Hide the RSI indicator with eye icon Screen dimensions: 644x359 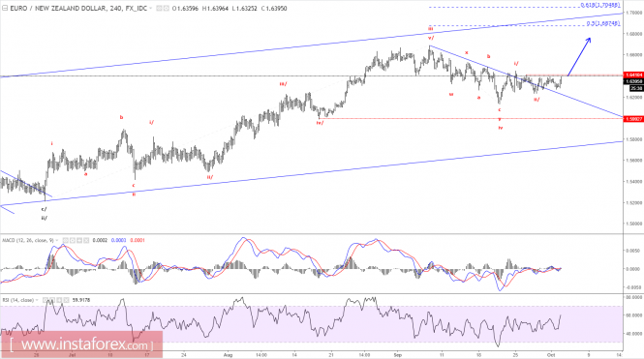click(46, 300)
